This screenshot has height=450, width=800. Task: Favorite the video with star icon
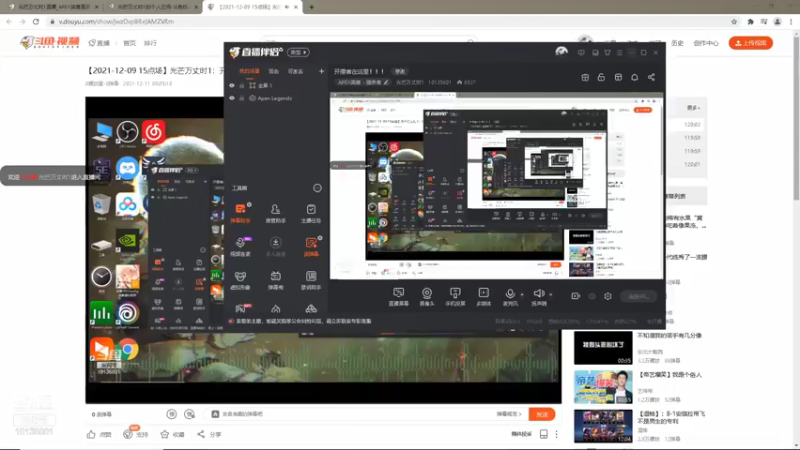point(164,434)
